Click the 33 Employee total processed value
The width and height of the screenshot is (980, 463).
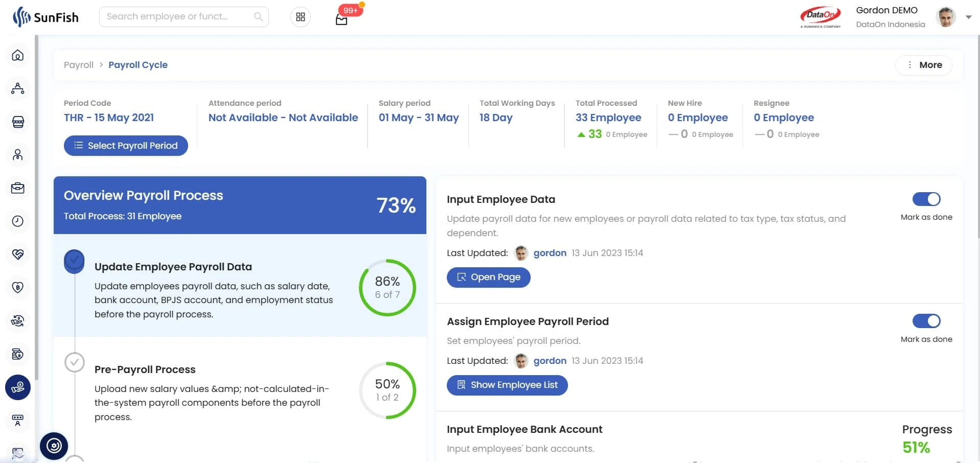[x=608, y=118]
